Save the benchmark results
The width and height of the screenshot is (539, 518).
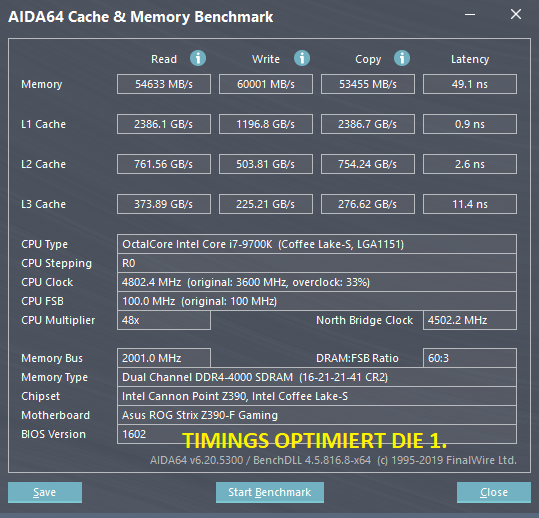(45, 492)
